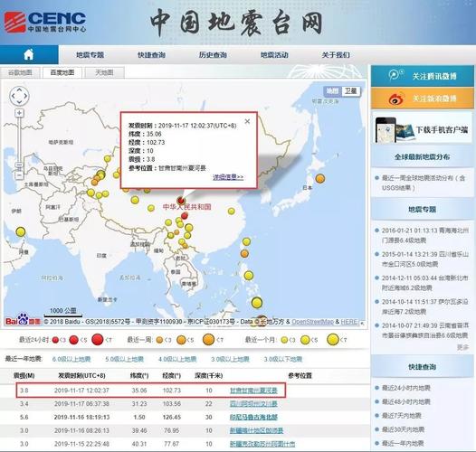Open 详细信息 link in popup
The image size is (476, 452).
(x=228, y=177)
